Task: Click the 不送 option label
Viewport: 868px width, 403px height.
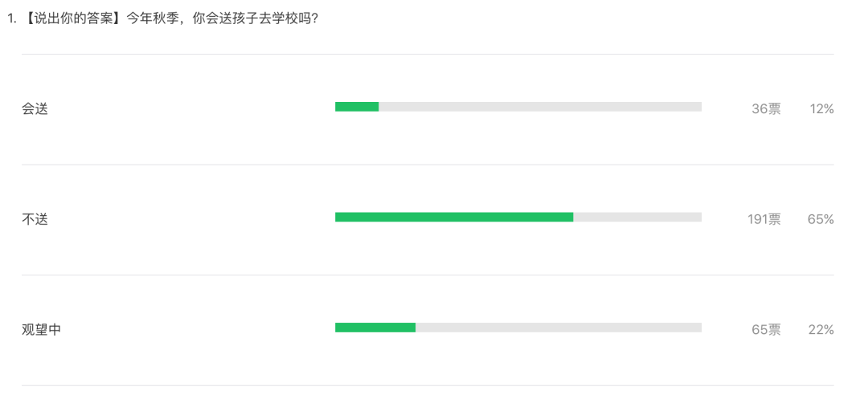Action: (x=35, y=219)
